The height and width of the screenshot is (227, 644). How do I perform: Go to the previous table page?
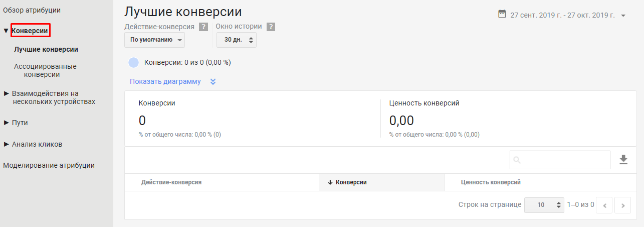pyautogui.click(x=604, y=205)
